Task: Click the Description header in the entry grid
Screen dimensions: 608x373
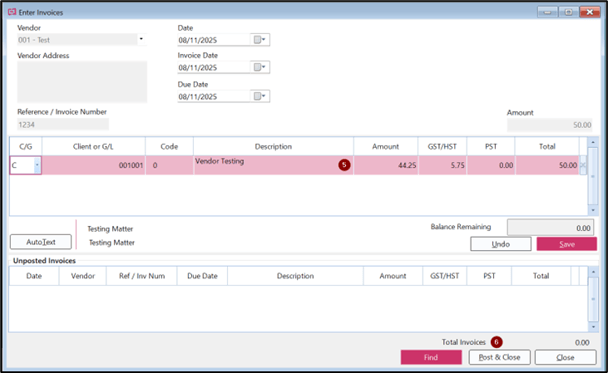Action: point(273,147)
